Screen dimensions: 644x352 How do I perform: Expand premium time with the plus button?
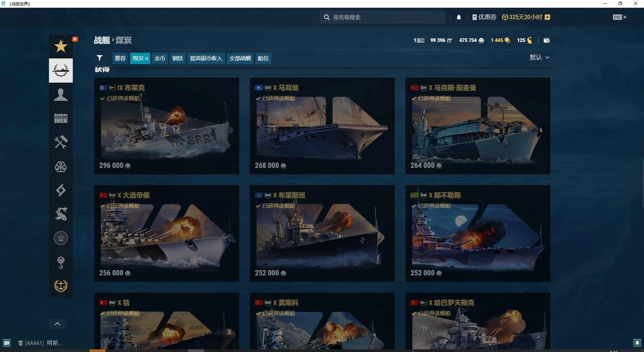coord(547,17)
